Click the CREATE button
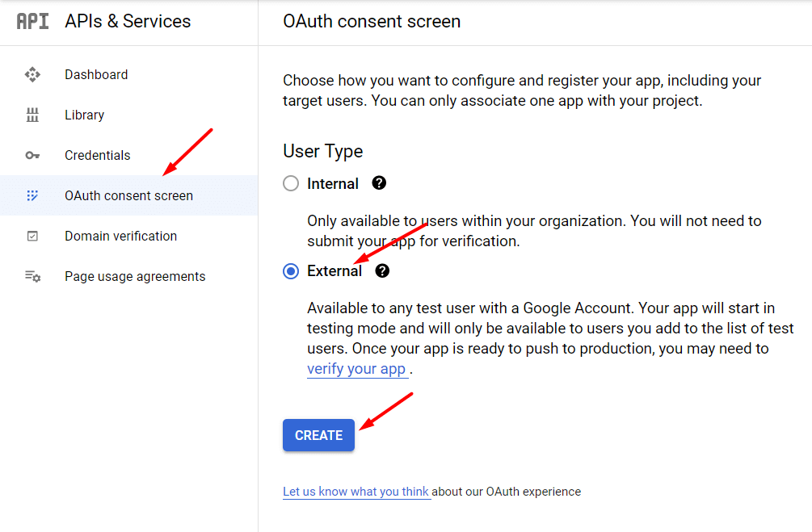The height and width of the screenshot is (532, 812). point(318,435)
